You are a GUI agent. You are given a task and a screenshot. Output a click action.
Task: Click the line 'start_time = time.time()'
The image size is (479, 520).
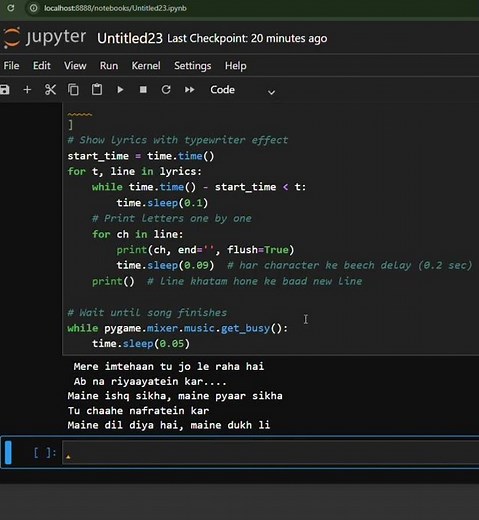(141, 156)
